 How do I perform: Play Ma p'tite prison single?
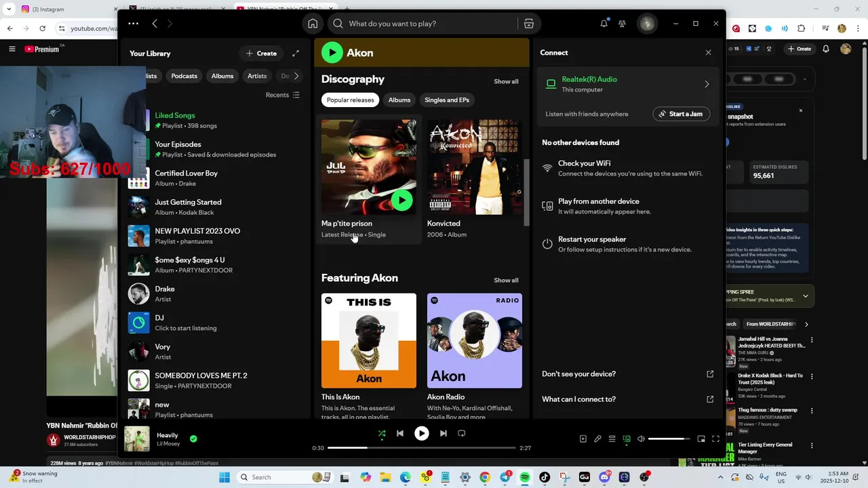click(402, 200)
